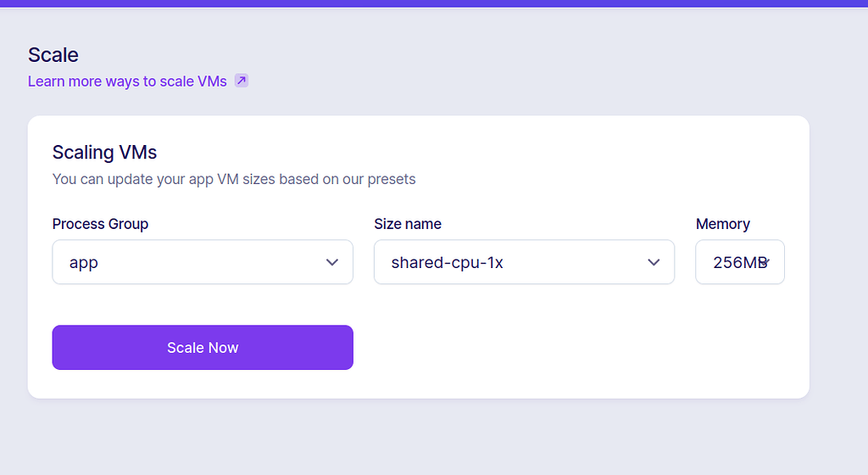Click the Memory field label
The image size is (868, 475).
(x=722, y=224)
